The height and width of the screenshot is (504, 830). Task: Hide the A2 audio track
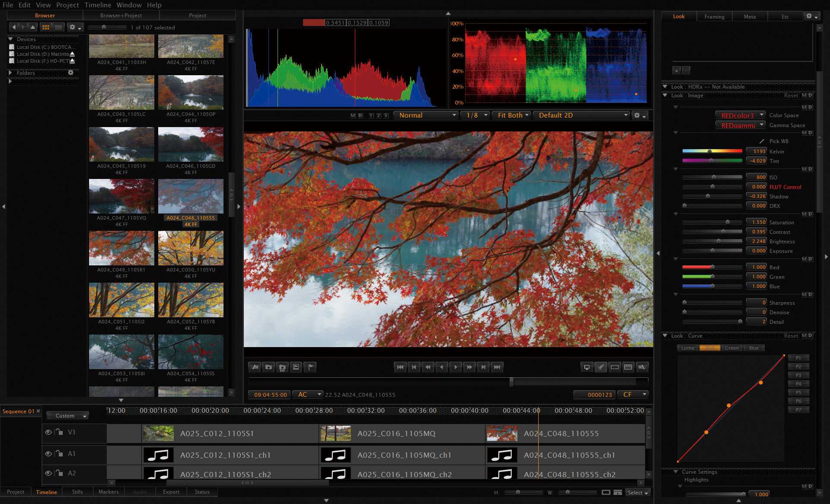pos(48,474)
